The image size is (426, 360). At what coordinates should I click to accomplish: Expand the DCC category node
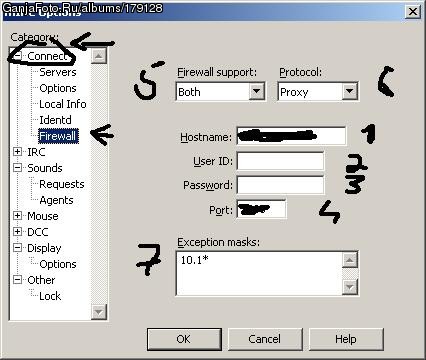[x=18, y=232]
